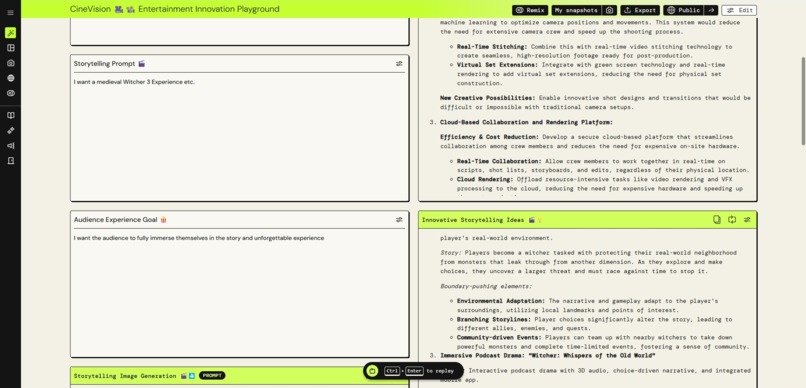
Task: Click the 'New Creative Possibilities:' text
Action: tap(487, 98)
